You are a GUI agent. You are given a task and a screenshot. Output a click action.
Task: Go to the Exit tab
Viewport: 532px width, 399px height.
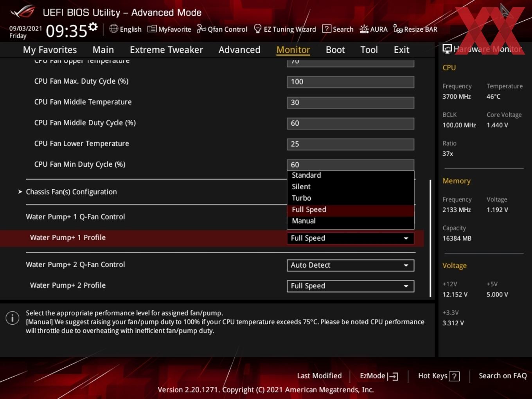(401, 50)
